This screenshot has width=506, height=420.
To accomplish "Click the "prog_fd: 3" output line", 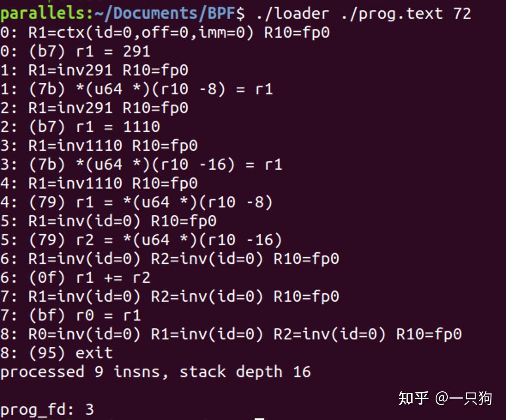I will pos(47,409).
